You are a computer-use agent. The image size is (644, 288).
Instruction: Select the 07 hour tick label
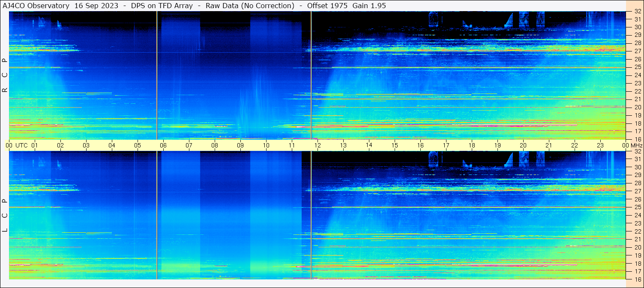click(189, 145)
